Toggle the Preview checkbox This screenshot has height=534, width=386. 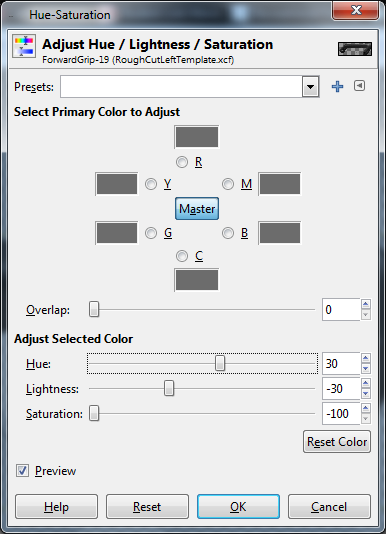(22, 471)
